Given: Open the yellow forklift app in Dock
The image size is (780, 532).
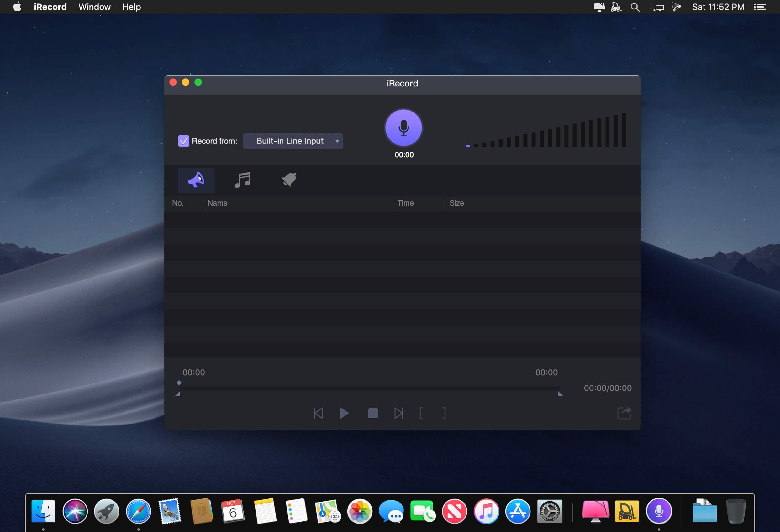Looking at the screenshot, I should 627,511.
